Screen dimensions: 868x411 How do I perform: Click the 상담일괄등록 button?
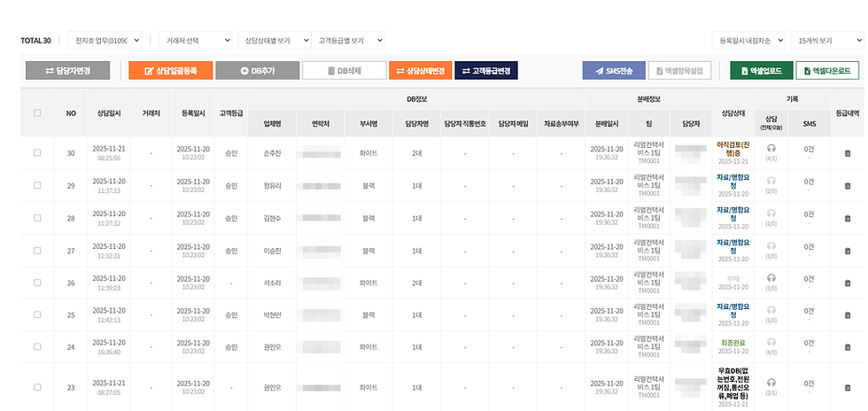point(170,70)
